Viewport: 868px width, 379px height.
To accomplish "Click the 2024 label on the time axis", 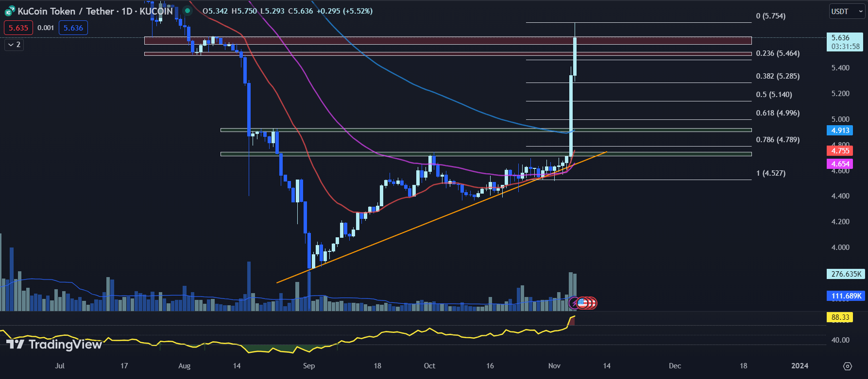I will (x=800, y=366).
